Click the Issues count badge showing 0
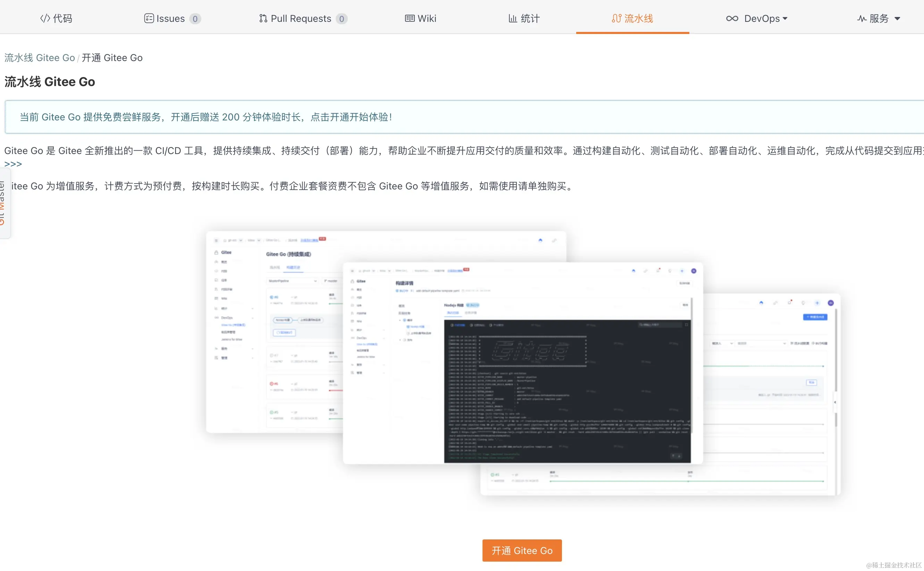This screenshot has height=571, width=924. [x=195, y=18]
